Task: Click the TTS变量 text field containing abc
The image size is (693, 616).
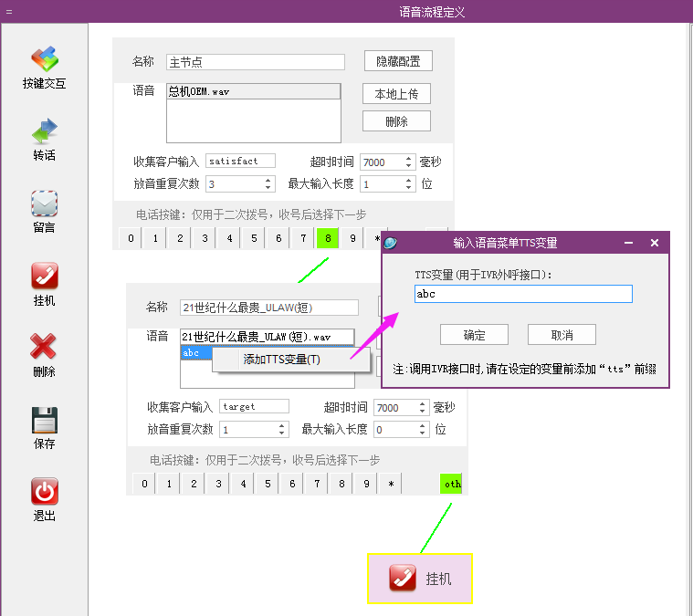Action: (x=522, y=294)
